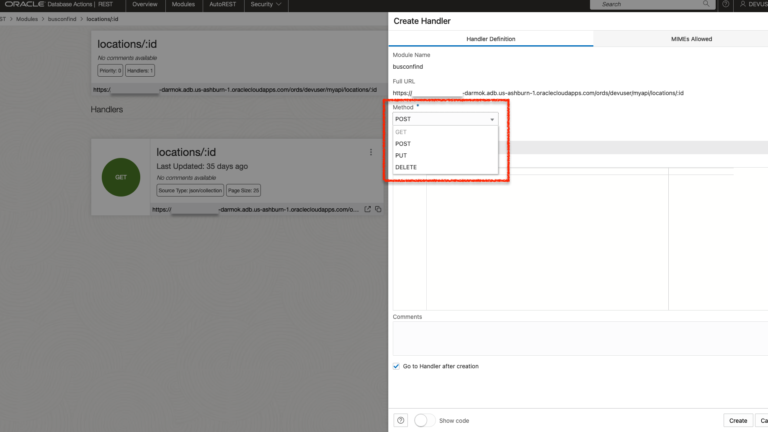Toggle the Show code switch
768x432 pixels.
[x=424, y=420]
